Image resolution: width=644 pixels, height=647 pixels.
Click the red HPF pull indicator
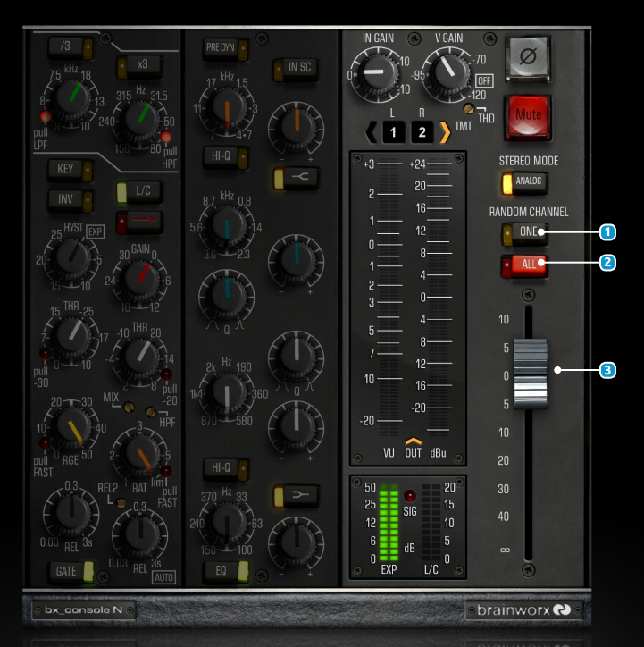point(166,137)
